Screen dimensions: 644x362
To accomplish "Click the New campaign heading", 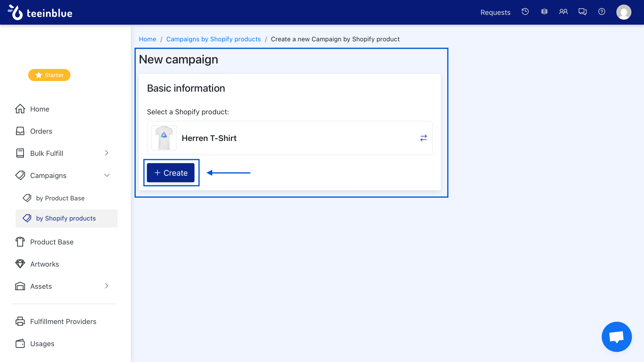I will (178, 59).
